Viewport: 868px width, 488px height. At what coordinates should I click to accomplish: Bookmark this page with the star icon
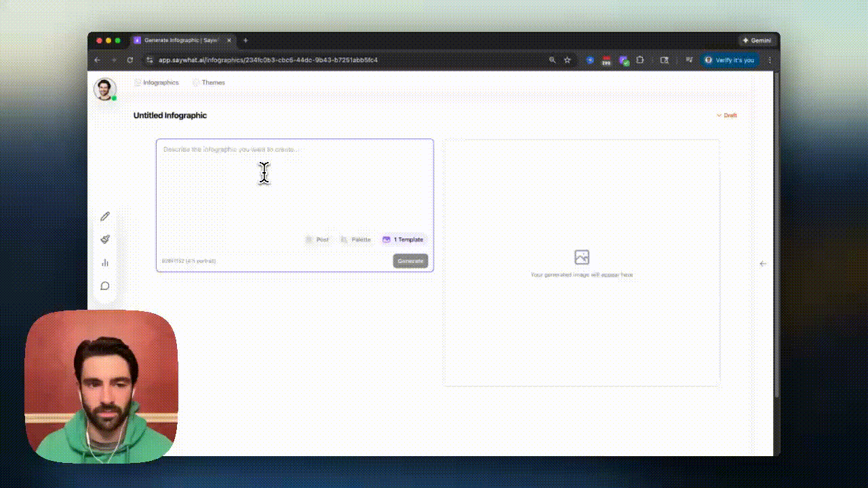(x=567, y=60)
